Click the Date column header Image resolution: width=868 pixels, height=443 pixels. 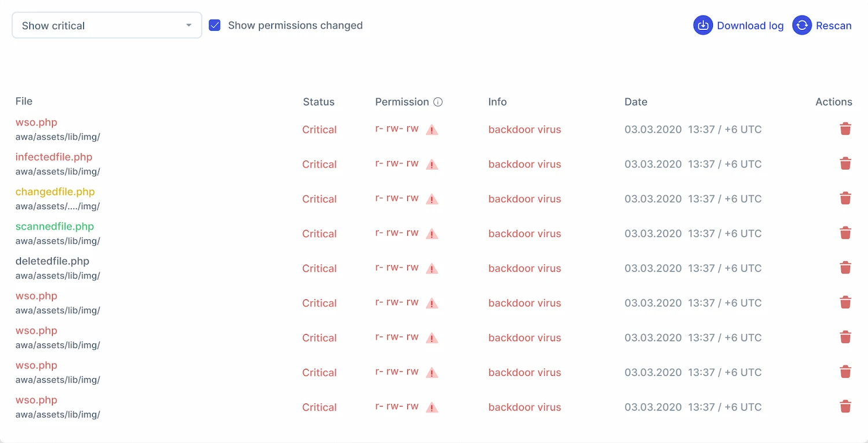click(x=635, y=102)
